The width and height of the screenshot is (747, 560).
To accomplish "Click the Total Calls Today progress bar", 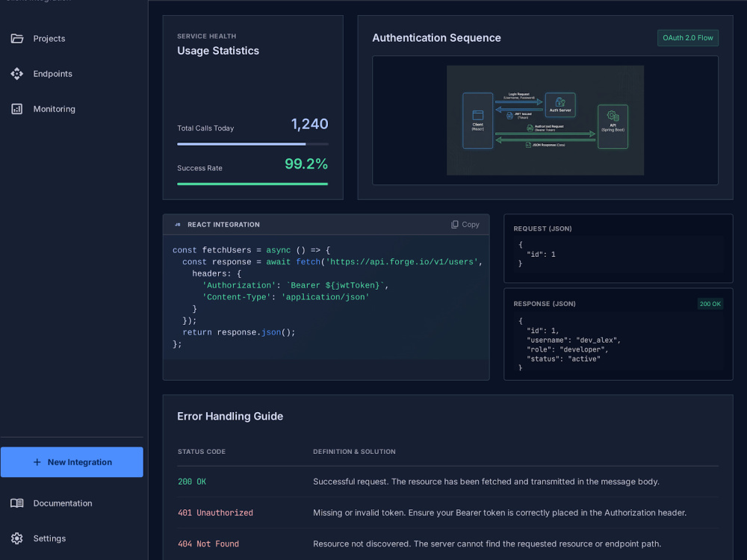I will (x=252, y=144).
